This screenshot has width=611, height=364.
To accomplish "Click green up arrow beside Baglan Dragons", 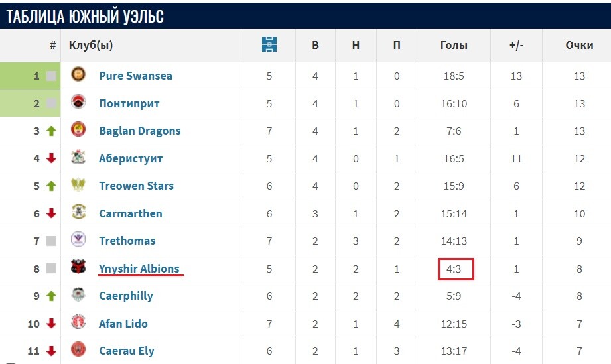I will tap(52, 131).
